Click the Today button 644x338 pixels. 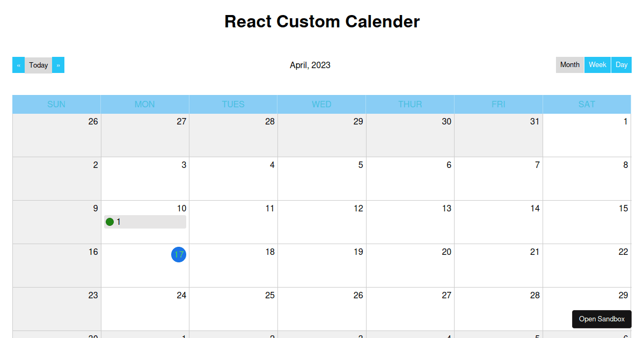click(39, 65)
